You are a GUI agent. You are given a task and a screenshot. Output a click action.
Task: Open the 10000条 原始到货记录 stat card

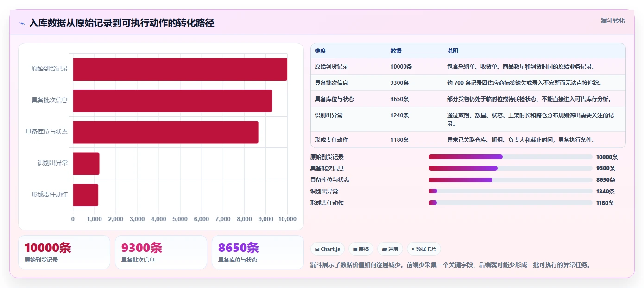click(64, 252)
